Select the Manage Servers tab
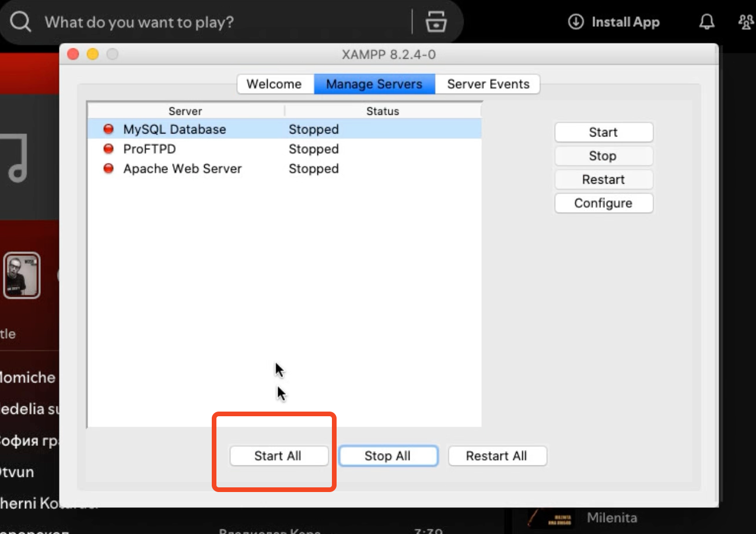The image size is (756, 534). (x=374, y=84)
